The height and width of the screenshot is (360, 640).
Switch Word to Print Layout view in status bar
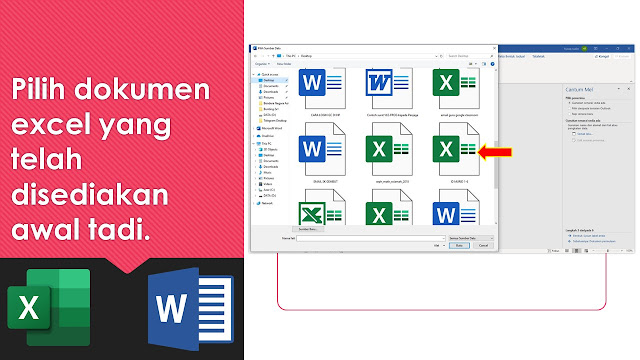coord(576,251)
